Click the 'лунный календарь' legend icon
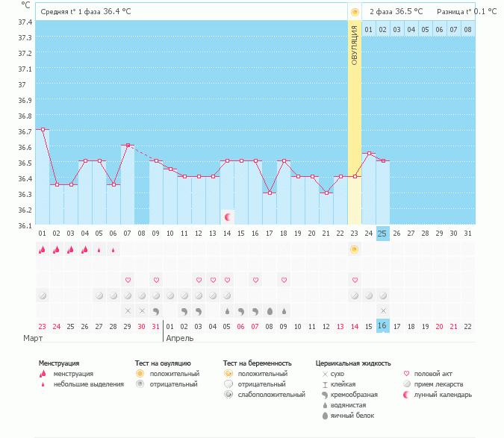The height and width of the screenshot is (438, 504). [406, 395]
